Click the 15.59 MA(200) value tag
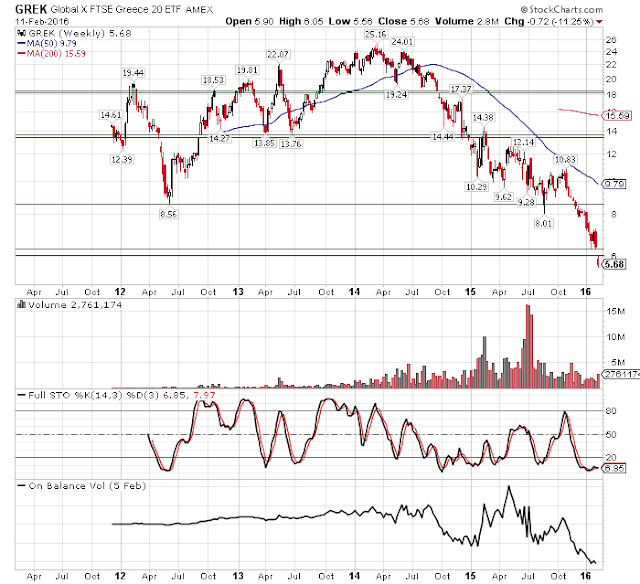The width and height of the screenshot is (640, 584). pos(617,116)
